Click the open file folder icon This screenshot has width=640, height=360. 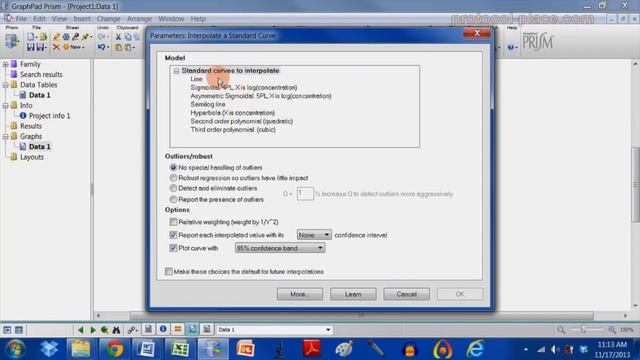pyautogui.click(x=43, y=37)
